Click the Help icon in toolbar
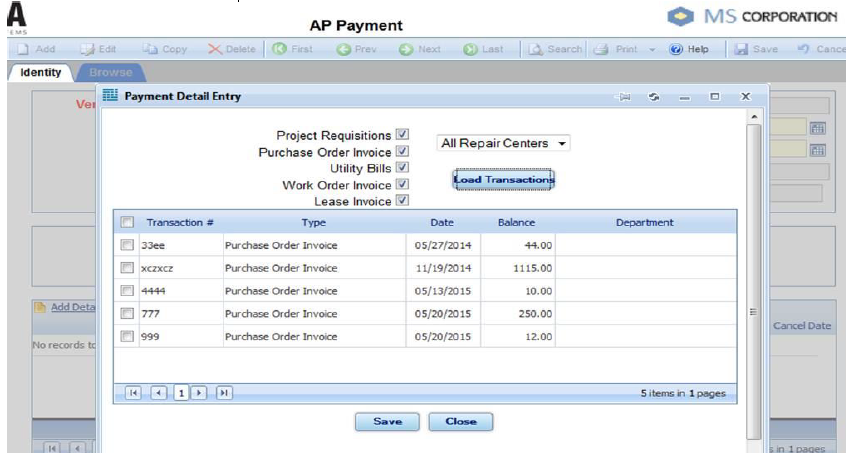This screenshot has height=453, width=846. click(x=676, y=49)
